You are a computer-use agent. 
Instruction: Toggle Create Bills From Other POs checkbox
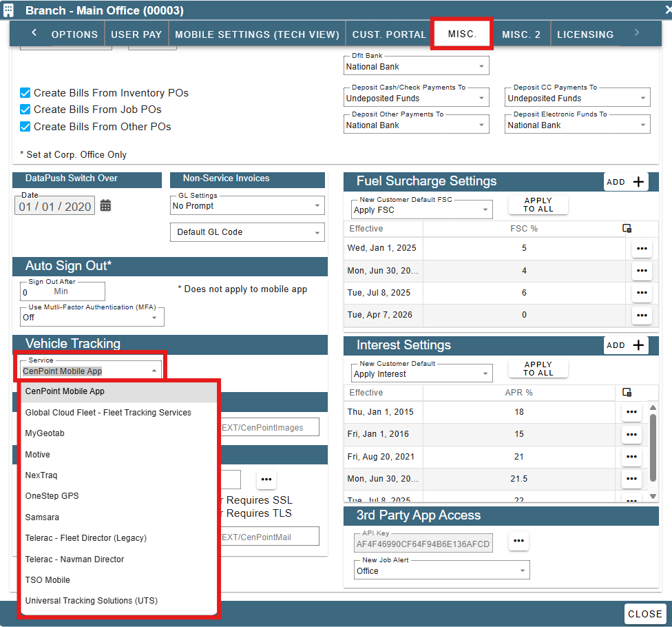tap(25, 127)
